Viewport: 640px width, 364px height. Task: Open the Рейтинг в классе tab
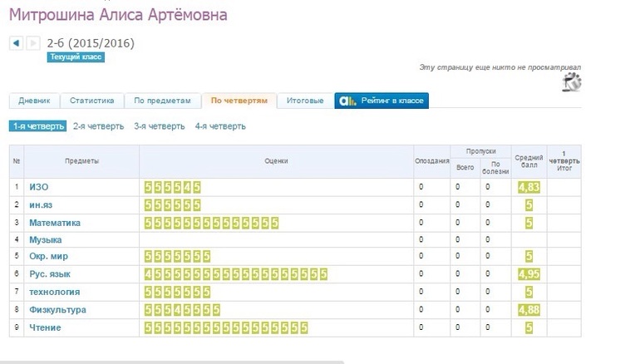(382, 101)
